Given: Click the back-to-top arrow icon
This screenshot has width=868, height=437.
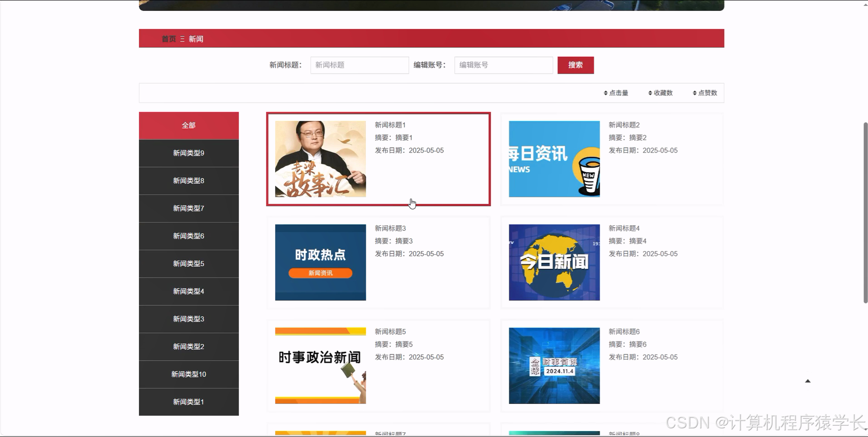Looking at the screenshot, I should point(808,381).
